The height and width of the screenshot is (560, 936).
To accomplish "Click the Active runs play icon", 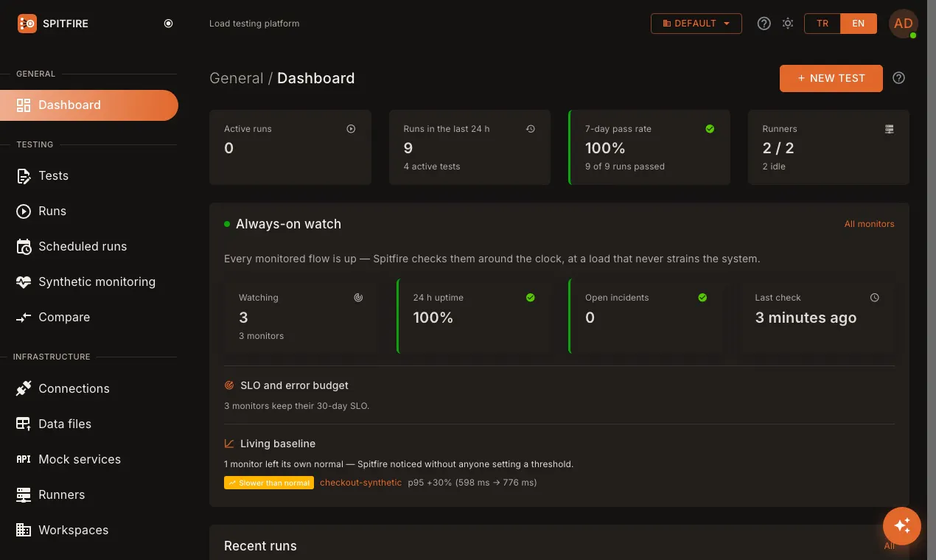I will click(x=351, y=129).
